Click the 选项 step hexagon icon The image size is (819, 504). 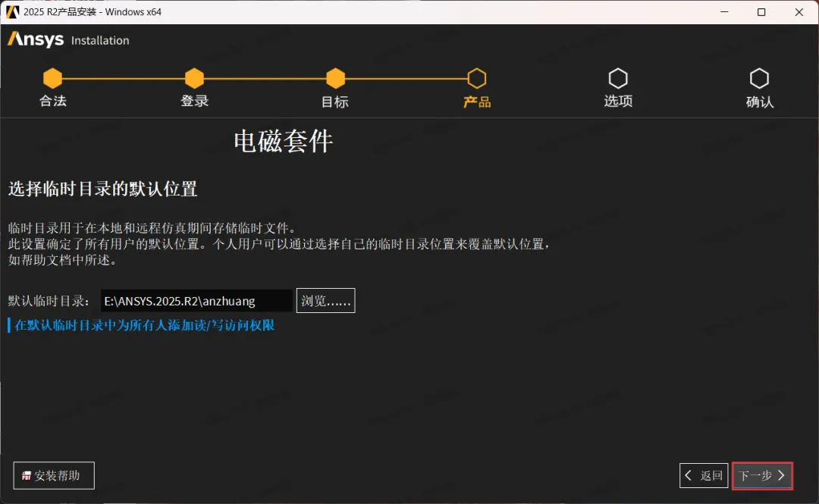coord(618,78)
